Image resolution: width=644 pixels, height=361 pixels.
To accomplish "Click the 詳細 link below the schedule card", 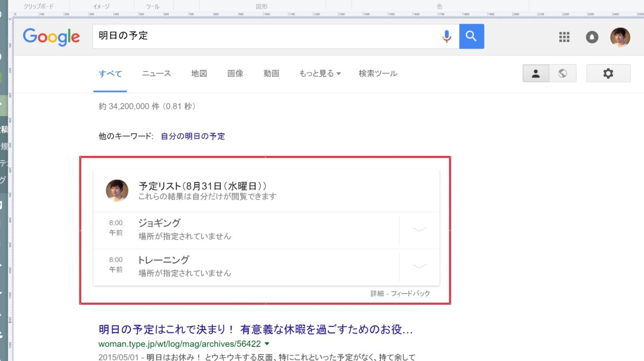I will pyautogui.click(x=377, y=294).
